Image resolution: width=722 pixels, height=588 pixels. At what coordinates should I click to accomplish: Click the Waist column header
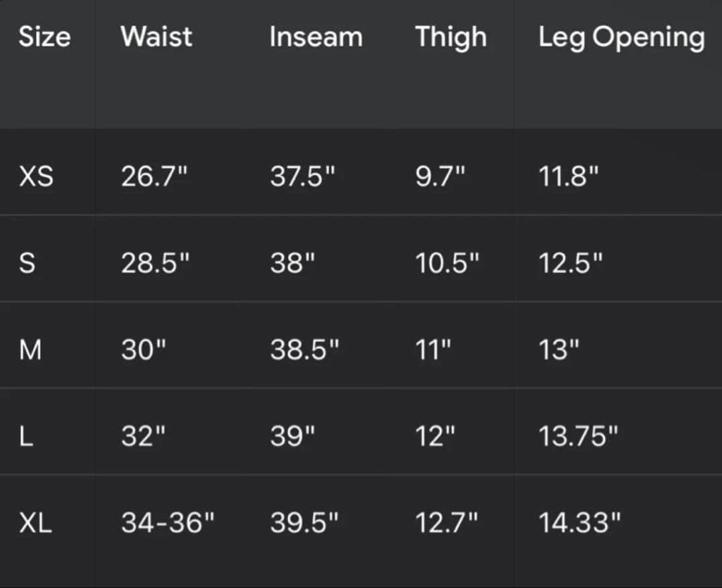click(156, 37)
